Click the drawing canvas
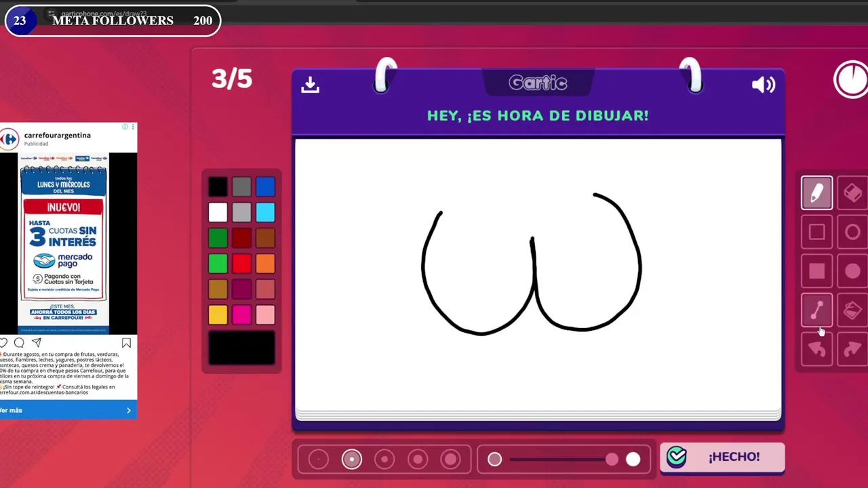This screenshot has height=488, width=868. point(538,274)
